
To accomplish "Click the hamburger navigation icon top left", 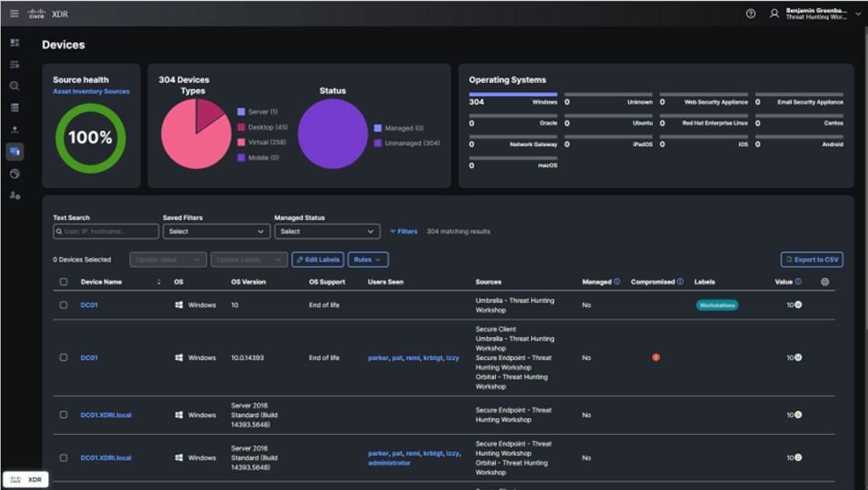I will [13, 12].
